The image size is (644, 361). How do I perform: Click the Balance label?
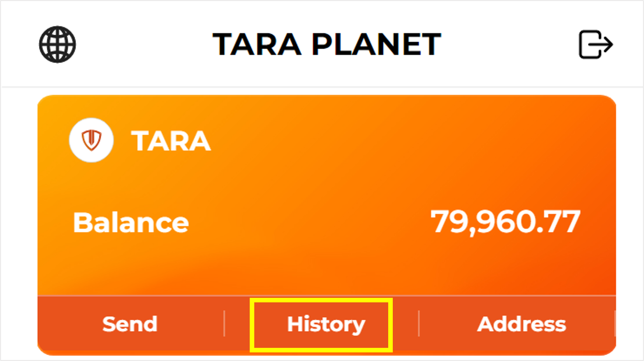point(131,223)
